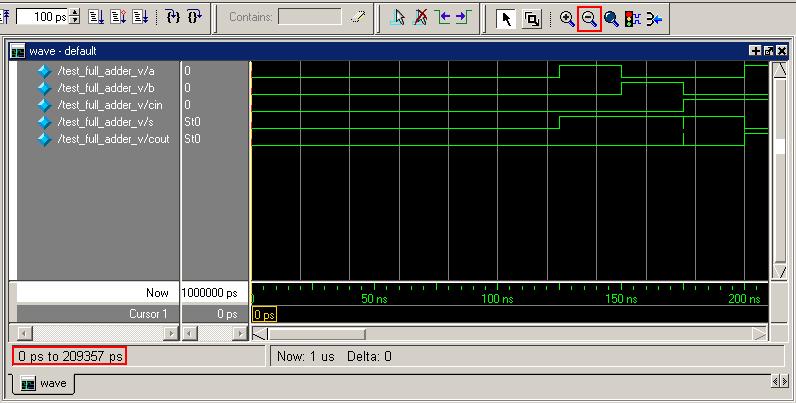
Task: Click the plus icon on wave title bar
Action: 756,51
